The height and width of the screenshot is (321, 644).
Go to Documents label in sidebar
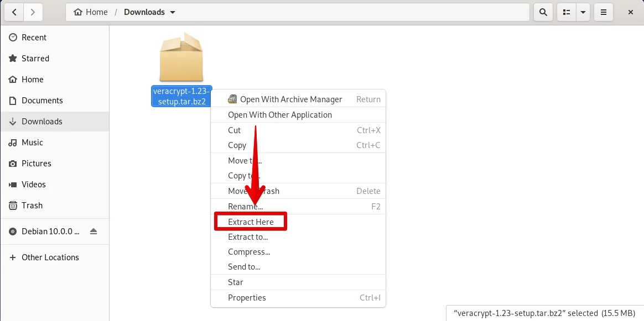[x=42, y=101]
